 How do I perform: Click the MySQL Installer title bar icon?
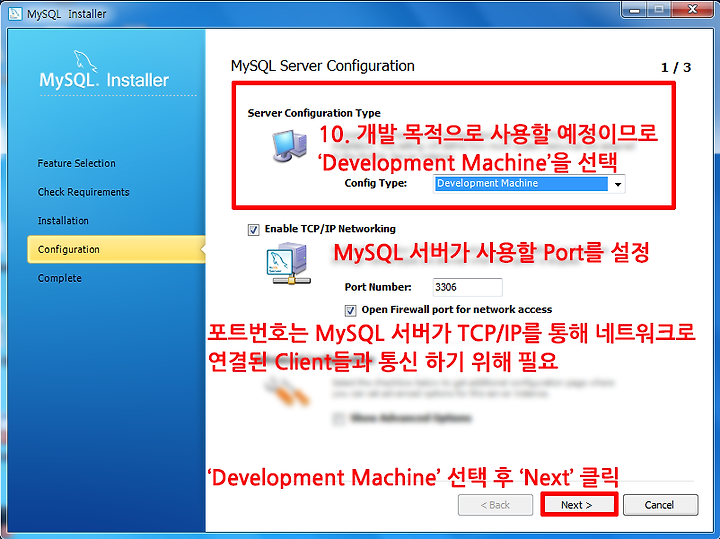point(15,14)
